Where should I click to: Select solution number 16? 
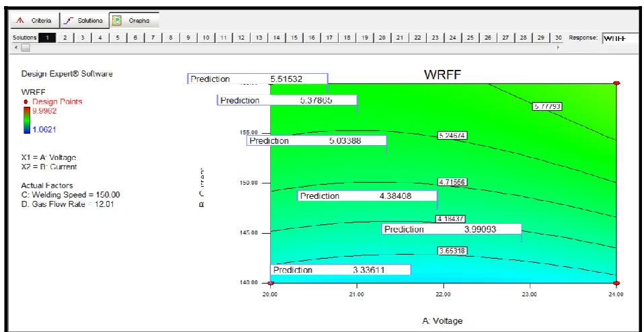(312, 38)
